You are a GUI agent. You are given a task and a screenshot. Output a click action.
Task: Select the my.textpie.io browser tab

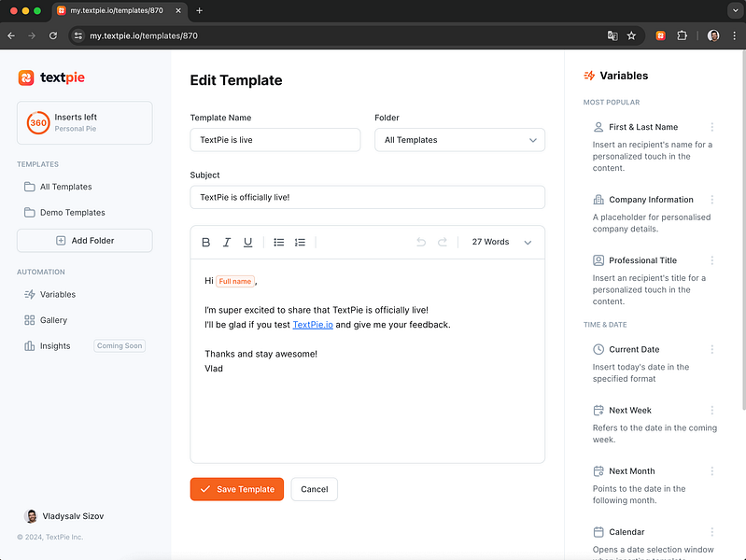coord(119,10)
